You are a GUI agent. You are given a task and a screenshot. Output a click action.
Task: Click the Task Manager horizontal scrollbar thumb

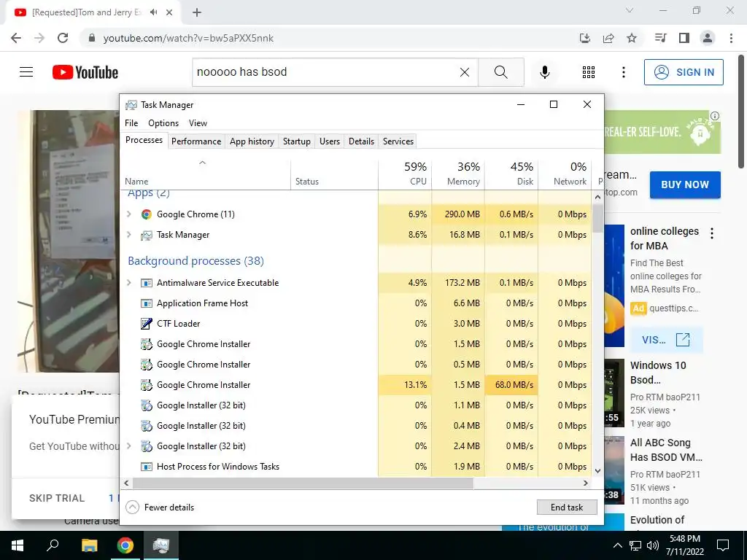coord(303,483)
